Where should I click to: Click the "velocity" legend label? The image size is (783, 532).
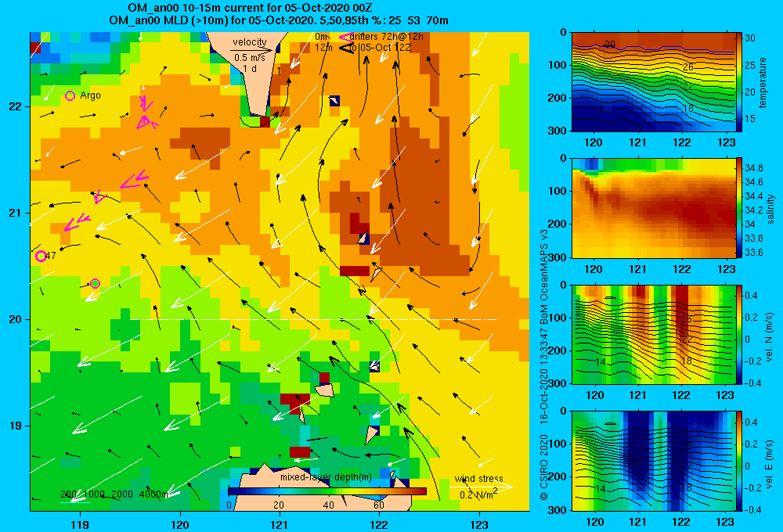(250, 42)
